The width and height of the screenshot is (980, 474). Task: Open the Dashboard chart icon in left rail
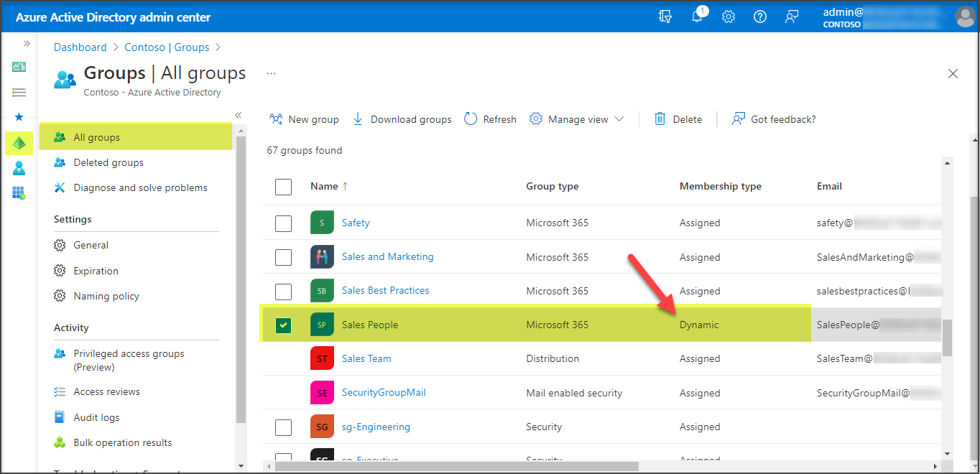pos(19,67)
